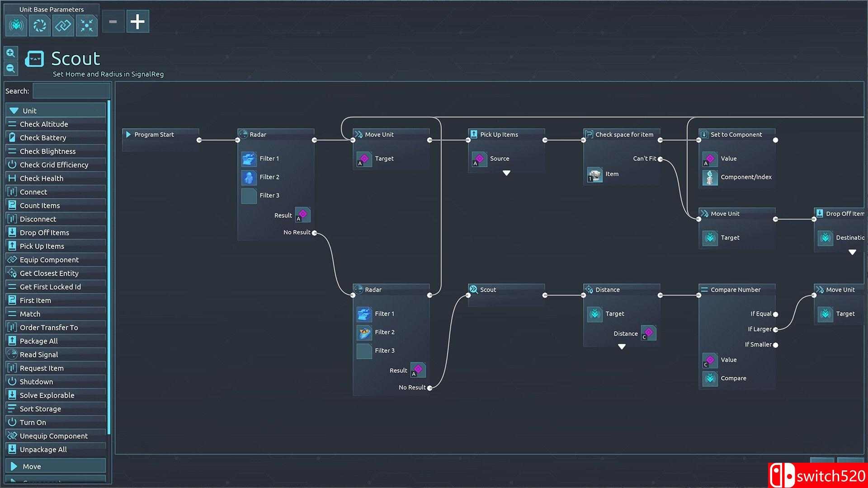Click Filter 1 icon in lower Radar node
The image size is (868, 488).
point(364,314)
